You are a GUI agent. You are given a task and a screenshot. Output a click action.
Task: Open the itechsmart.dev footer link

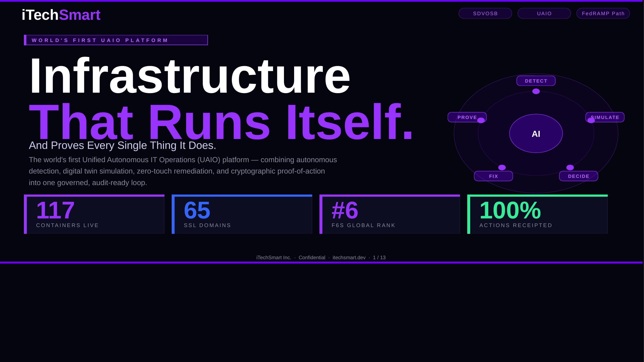click(349, 258)
